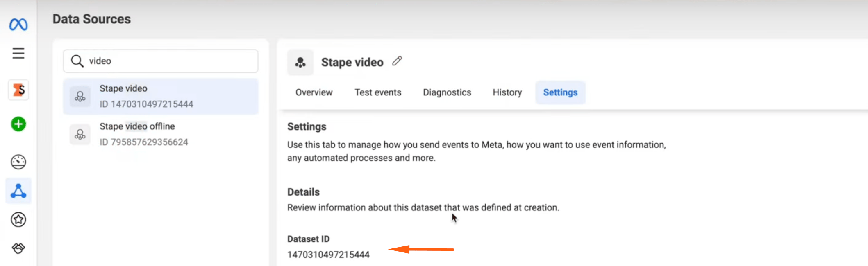Go to the History tab
This screenshot has height=266, width=868.
click(x=507, y=92)
